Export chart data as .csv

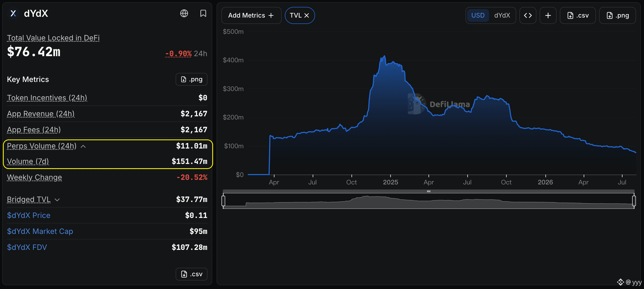tap(578, 15)
